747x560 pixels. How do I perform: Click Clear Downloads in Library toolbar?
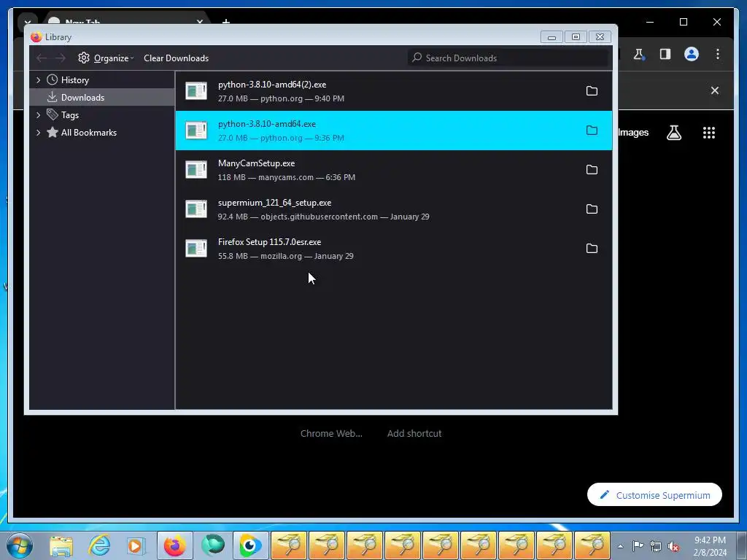(177, 58)
